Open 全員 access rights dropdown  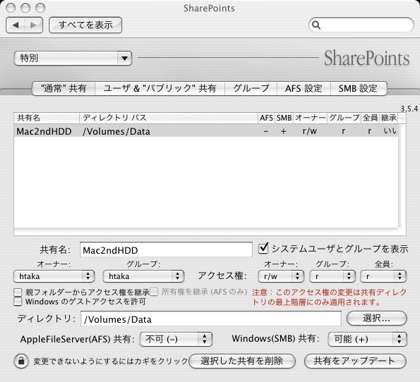point(383,276)
